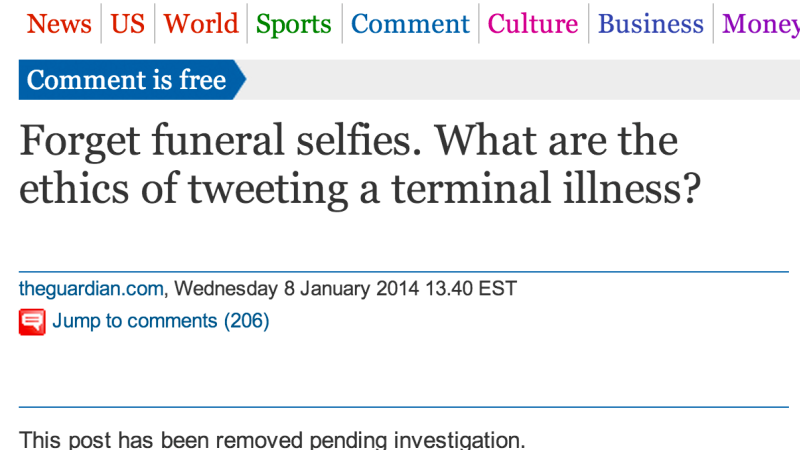Click the blue divider line above the byline
The width and height of the screenshot is (800, 450).
[x=400, y=271]
